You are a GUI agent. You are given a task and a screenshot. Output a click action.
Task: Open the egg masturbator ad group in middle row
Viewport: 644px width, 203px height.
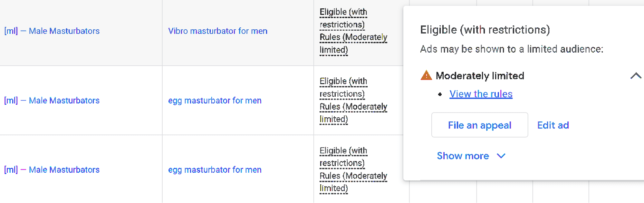215,101
